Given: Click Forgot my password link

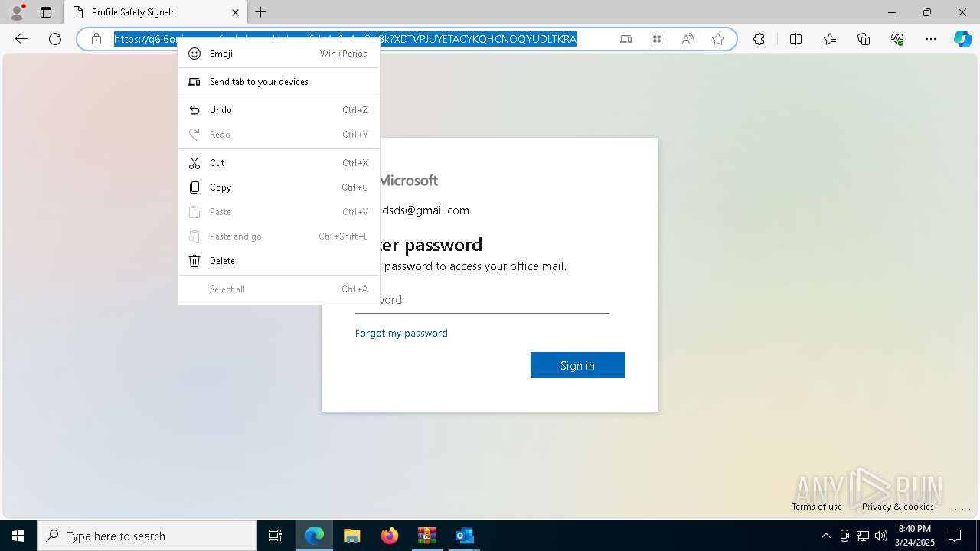Looking at the screenshot, I should [x=401, y=333].
